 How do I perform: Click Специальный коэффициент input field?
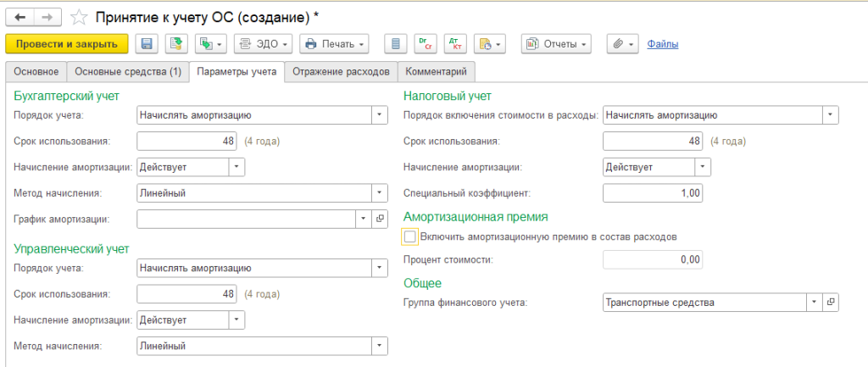(652, 193)
